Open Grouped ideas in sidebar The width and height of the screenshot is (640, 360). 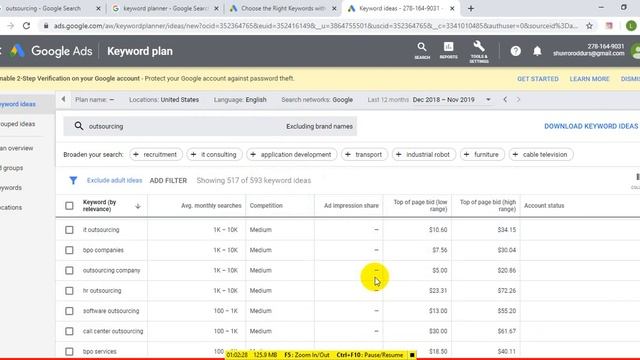pos(18,124)
